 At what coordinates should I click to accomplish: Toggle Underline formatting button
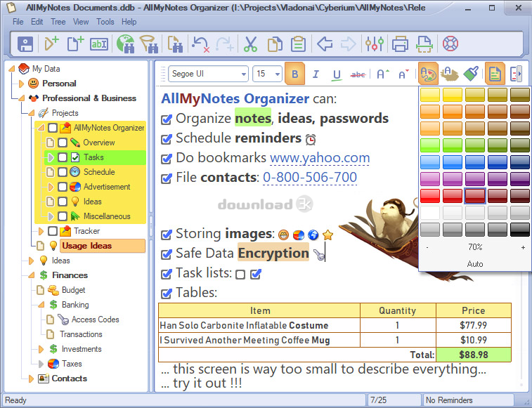337,74
